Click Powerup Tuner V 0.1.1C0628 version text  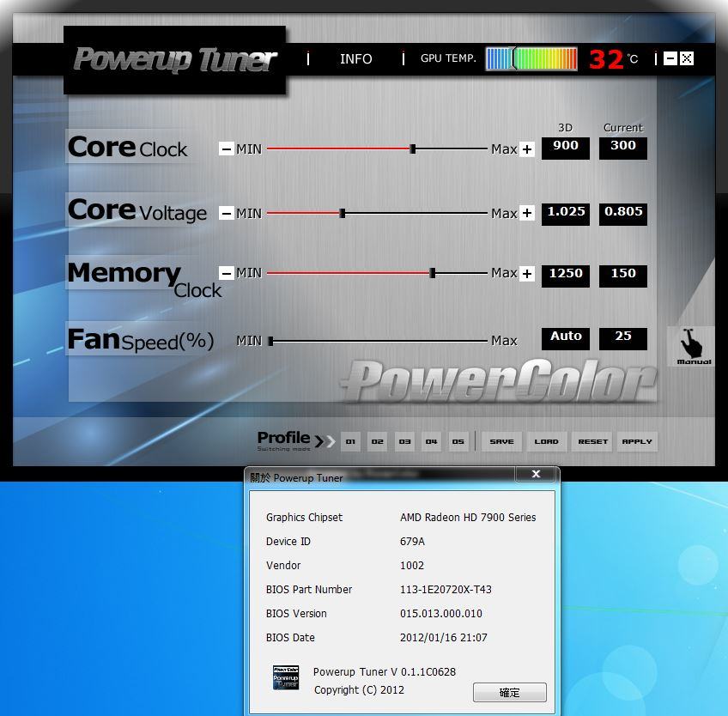tap(385, 672)
